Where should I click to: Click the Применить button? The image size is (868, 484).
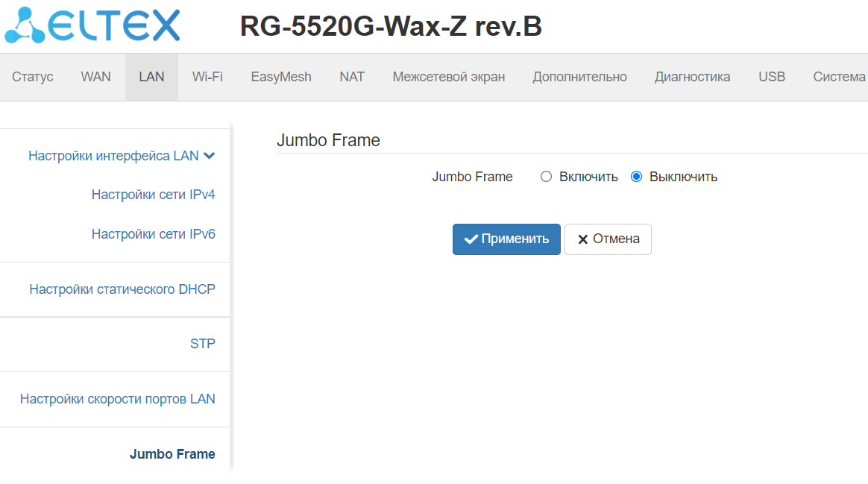coord(506,239)
